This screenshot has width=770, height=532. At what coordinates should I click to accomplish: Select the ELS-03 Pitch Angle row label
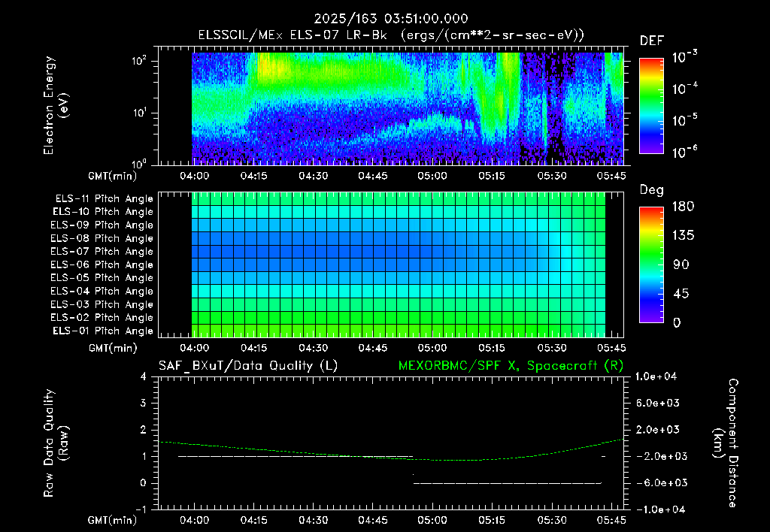coord(102,305)
